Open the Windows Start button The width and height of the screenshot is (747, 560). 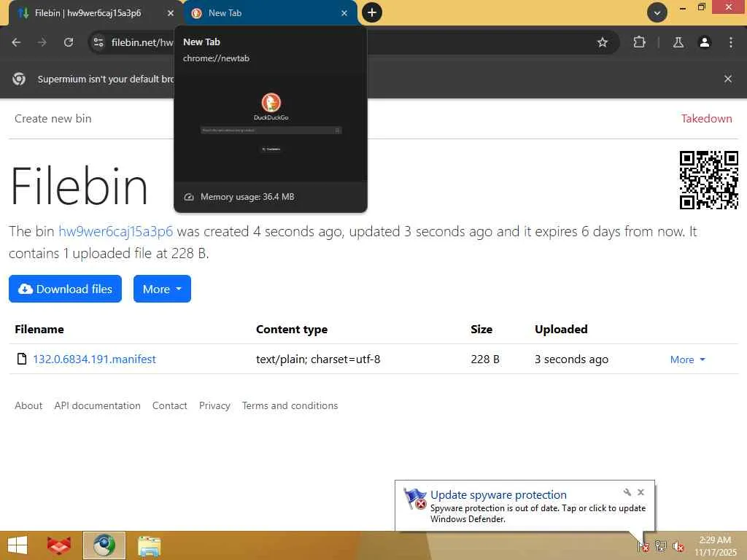tap(18, 545)
